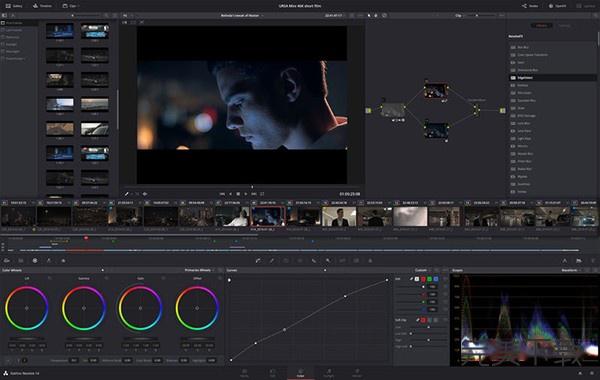Open the Waveform scope type dropdown
600x380 pixels.
571,270
